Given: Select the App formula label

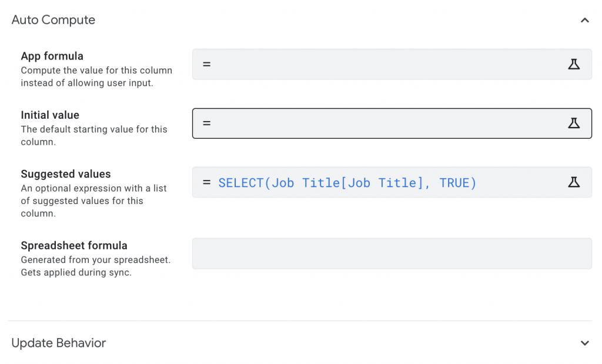Looking at the screenshot, I should pos(52,56).
